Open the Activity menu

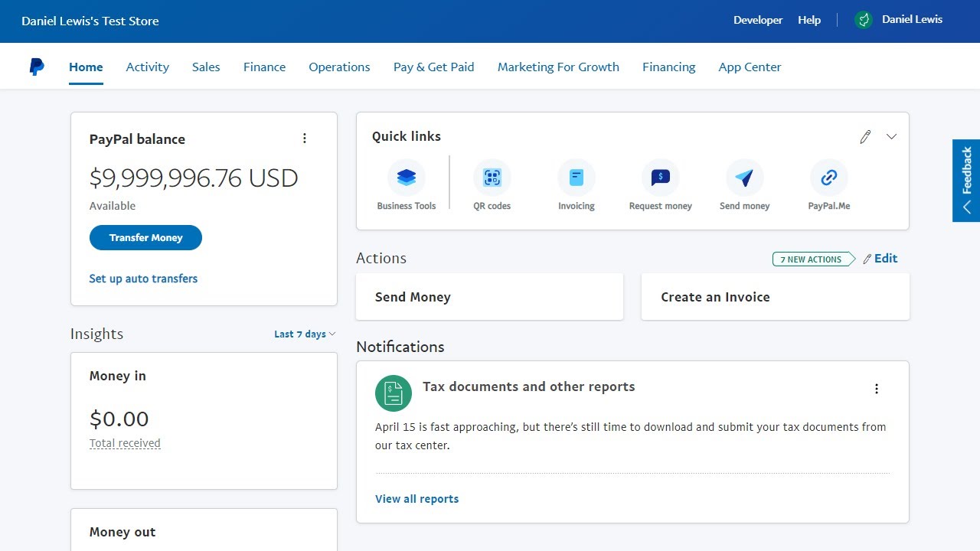[x=148, y=67]
